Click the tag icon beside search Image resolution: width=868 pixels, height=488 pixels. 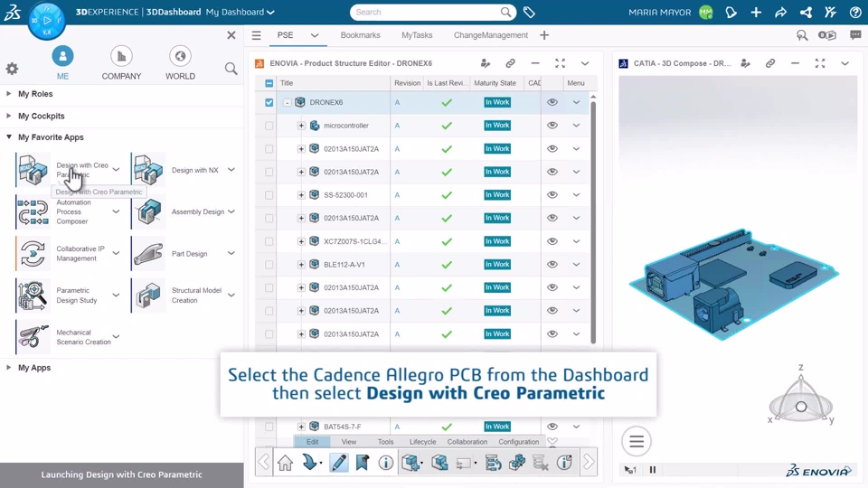coord(529,12)
